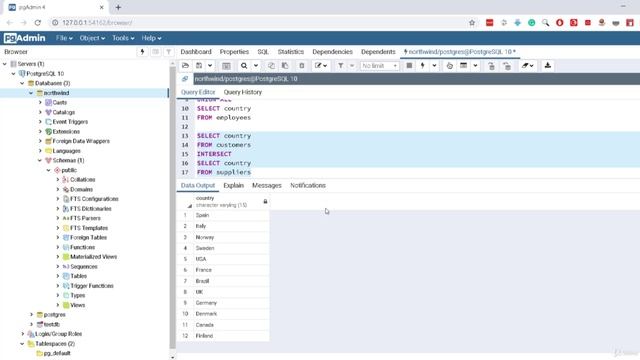
Task: Click the Filtered Rows icon in Browser panel
Action: 169,52
